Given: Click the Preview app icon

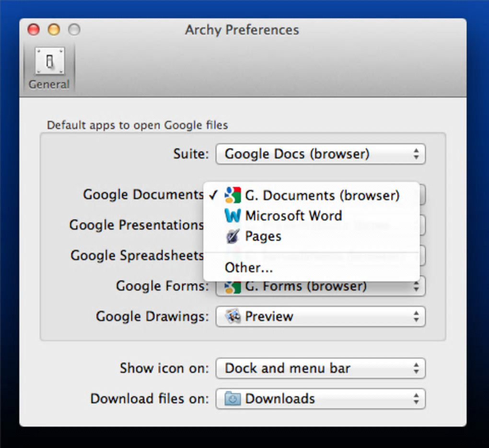Looking at the screenshot, I should 233,317.
